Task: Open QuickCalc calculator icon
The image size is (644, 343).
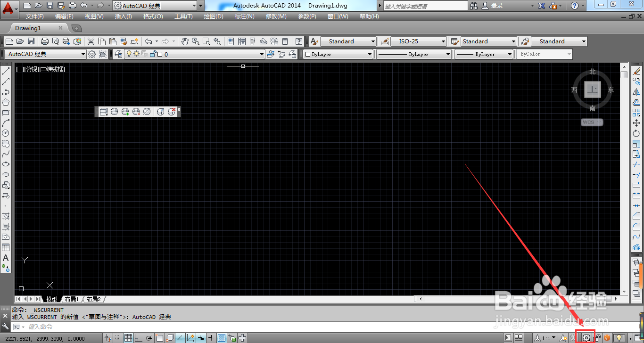Action: pos(285,41)
